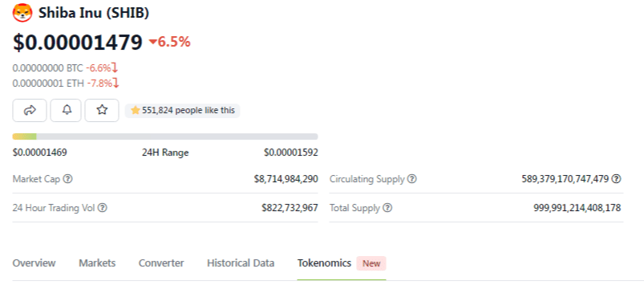This screenshot has height=289, width=644.
Task: Switch to the Overview tab
Action: [34, 263]
